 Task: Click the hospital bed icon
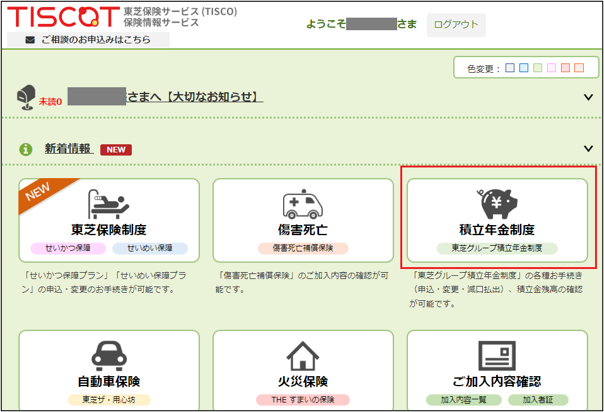[x=109, y=204]
